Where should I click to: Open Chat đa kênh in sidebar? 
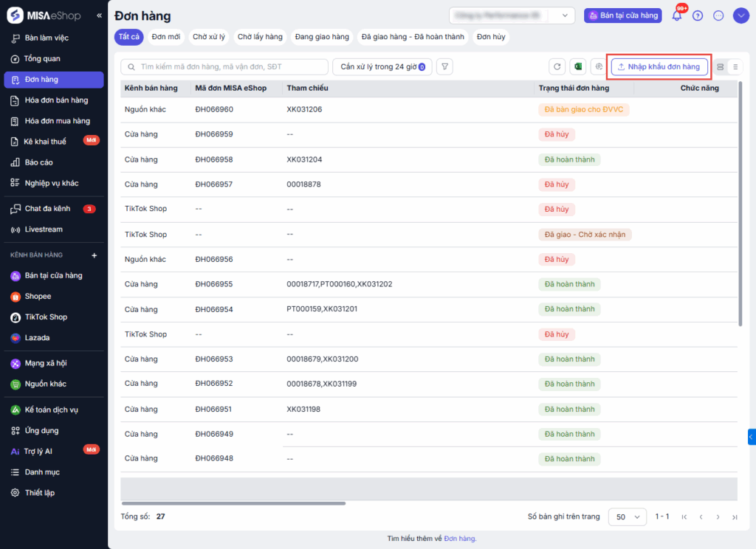pyautogui.click(x=47, y=209)
